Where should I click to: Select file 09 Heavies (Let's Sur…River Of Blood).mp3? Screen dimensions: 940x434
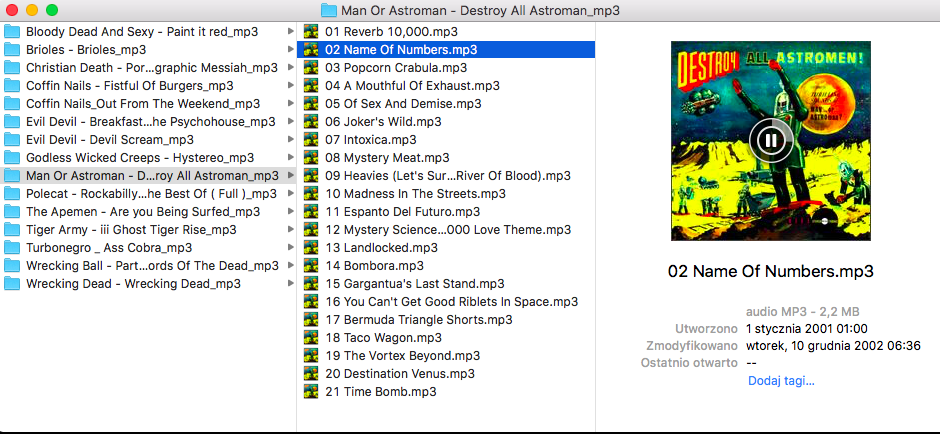pos(446,175)
